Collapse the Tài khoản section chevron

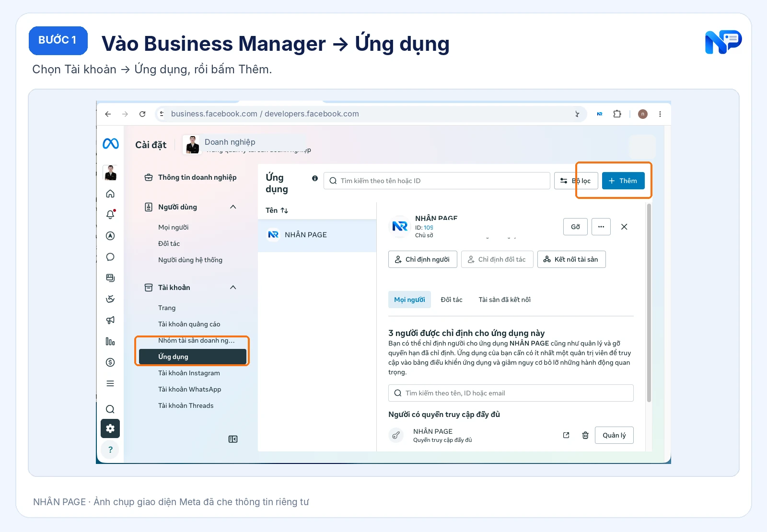(x=233, y=288)
